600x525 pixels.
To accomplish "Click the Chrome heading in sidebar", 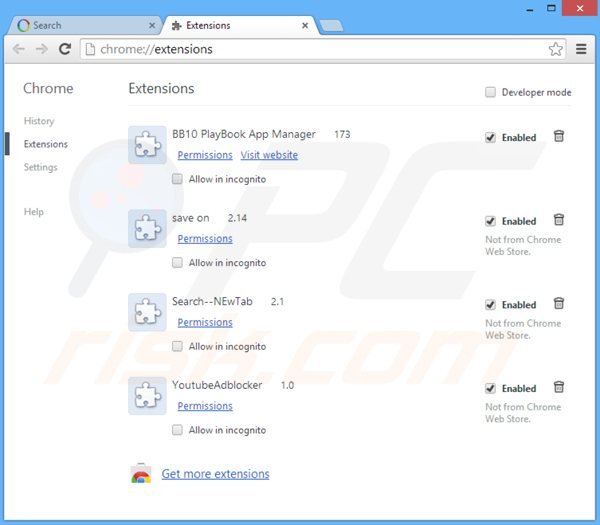I will [48, 88].
